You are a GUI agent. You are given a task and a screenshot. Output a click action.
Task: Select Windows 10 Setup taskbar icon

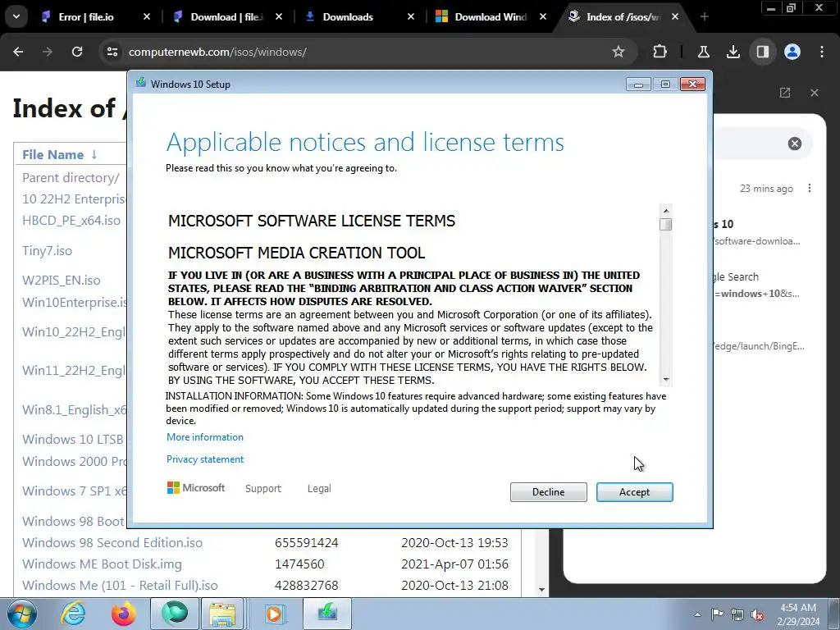(327, 614)
